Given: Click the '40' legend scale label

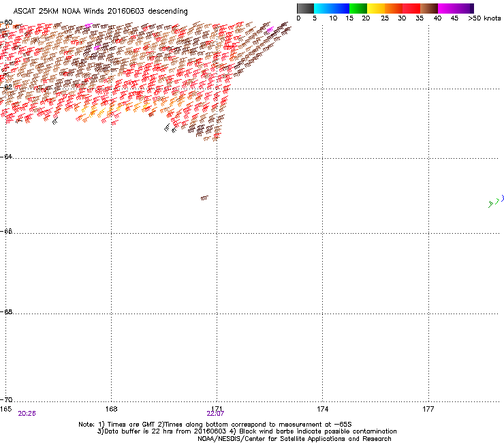Looking at the screenshot, I should pos(437,18).
